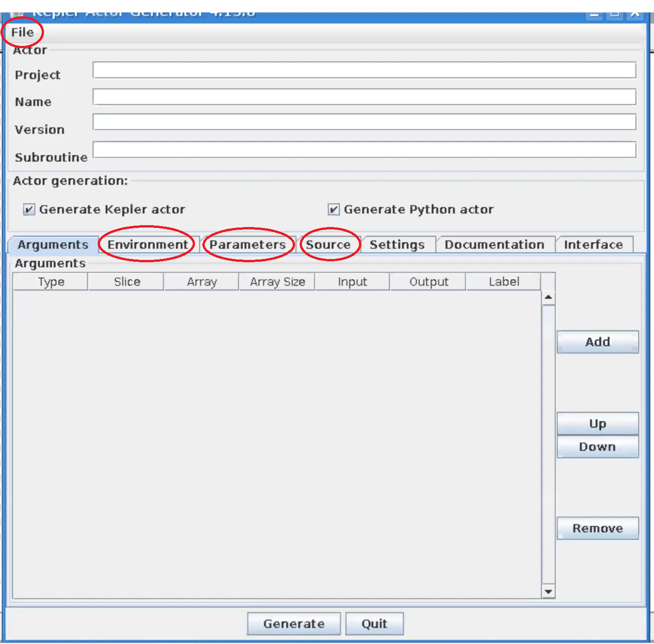This screenshot has height=644, width=654.
Task: Select the Source tab
Action: [328, 245]
